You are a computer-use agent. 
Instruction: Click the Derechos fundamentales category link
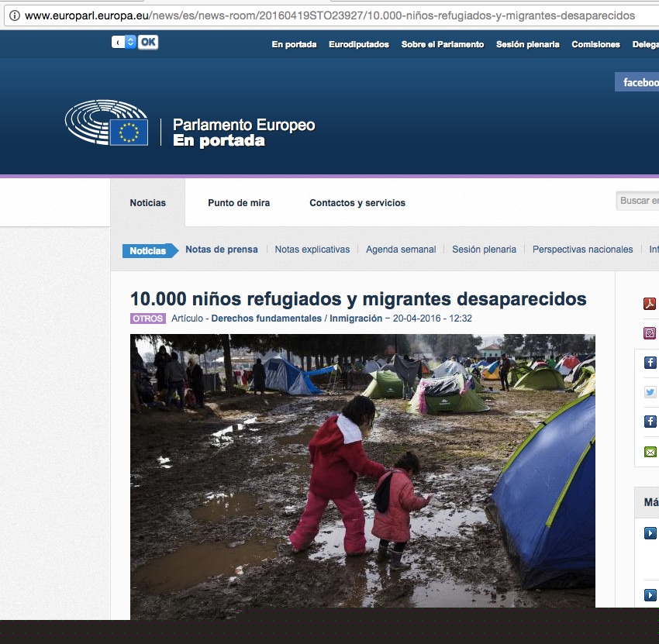(x=266, y=319)
